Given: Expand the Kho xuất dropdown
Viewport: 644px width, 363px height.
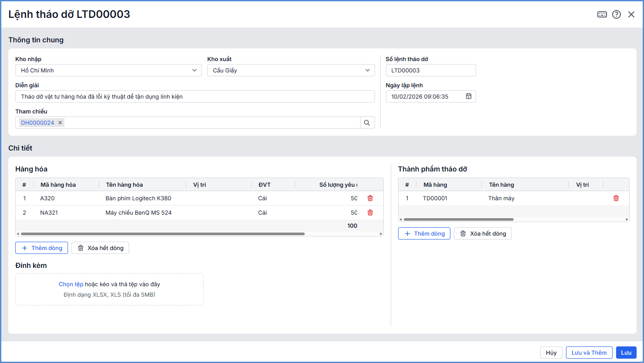Looking at the screenshot, I should [x=368, y=70].
